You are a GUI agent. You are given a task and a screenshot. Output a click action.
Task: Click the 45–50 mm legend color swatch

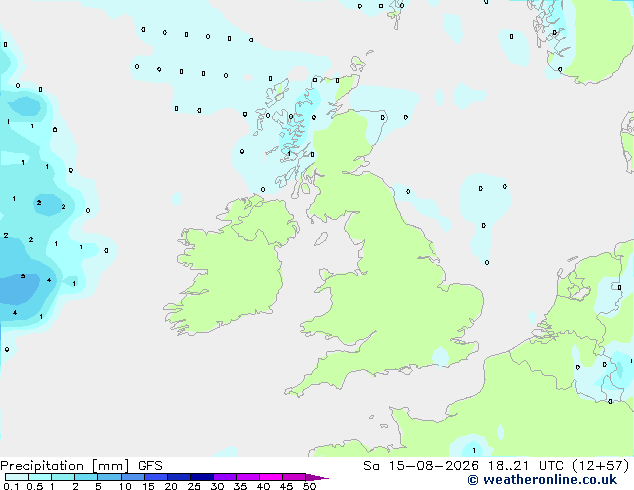click(x=294, y=477)
